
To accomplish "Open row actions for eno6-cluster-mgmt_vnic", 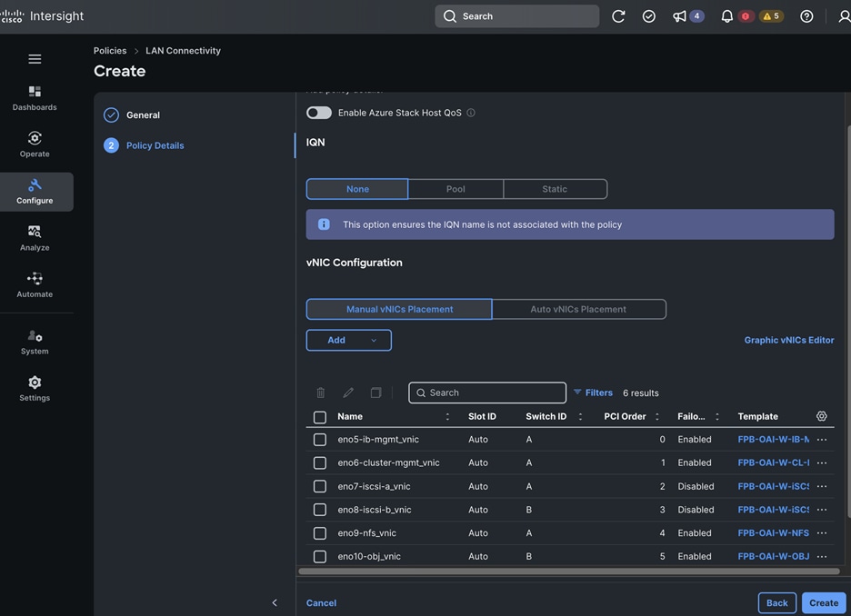I will 822,462.
